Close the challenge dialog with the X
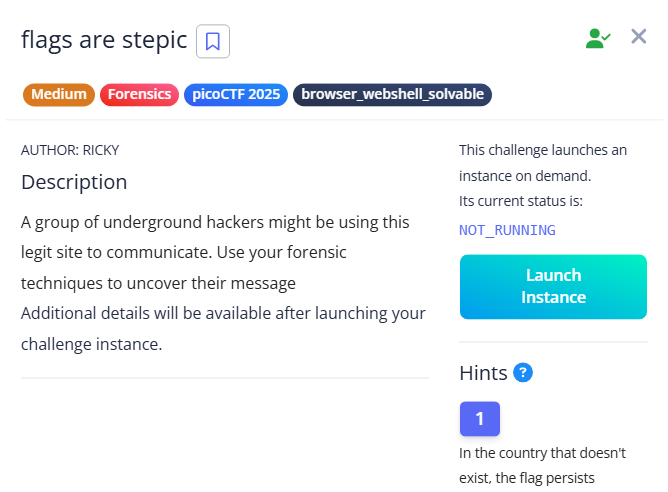 (639, 37)
